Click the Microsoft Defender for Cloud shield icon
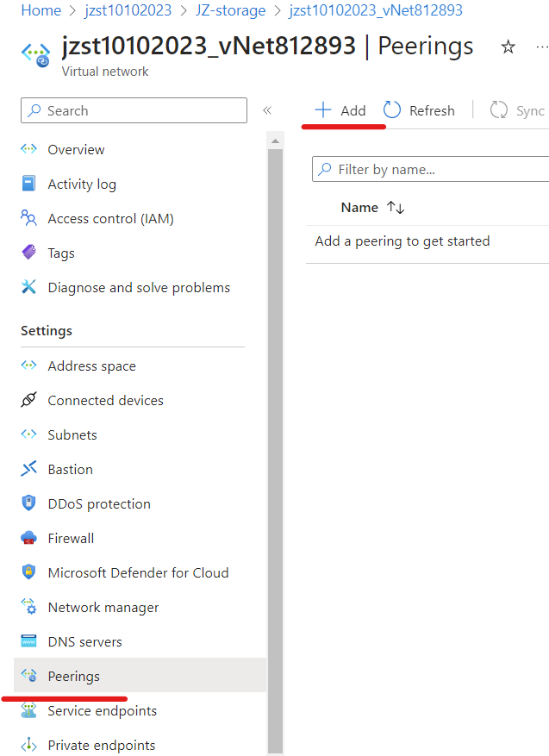Viewport: 549px width, 756px height. 29,572
